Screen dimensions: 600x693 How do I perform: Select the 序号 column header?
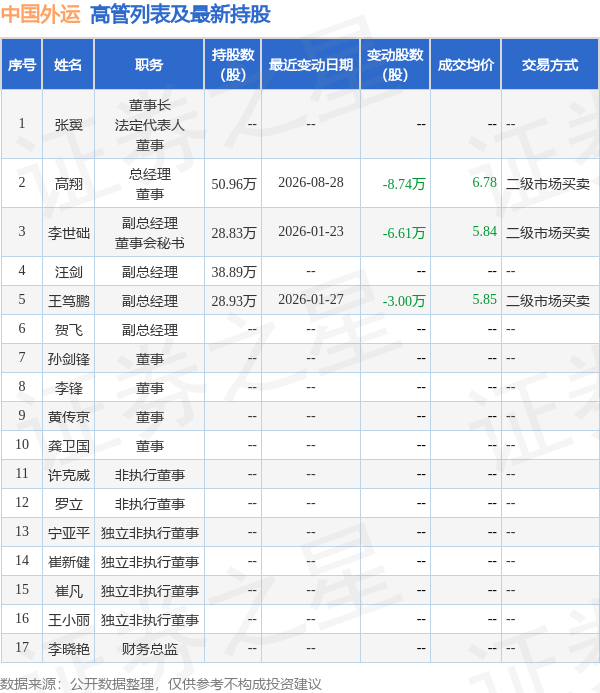[22, 65]
